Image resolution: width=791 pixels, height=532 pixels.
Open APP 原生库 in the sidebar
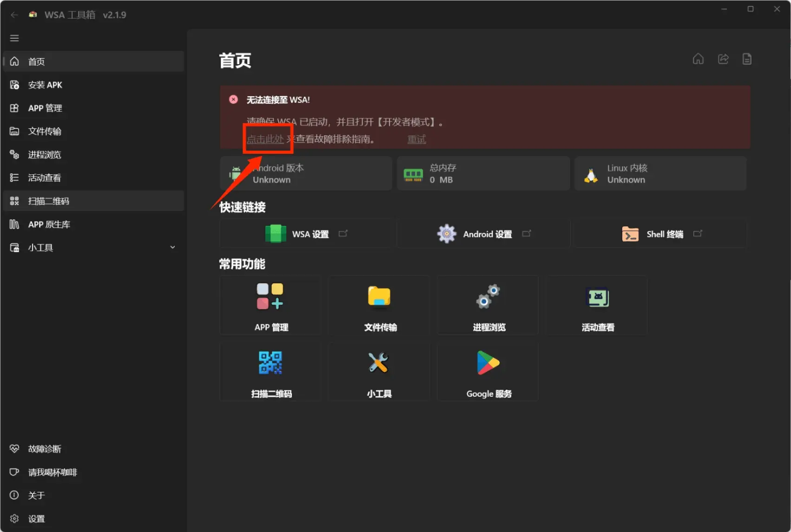tap(93, 224)
